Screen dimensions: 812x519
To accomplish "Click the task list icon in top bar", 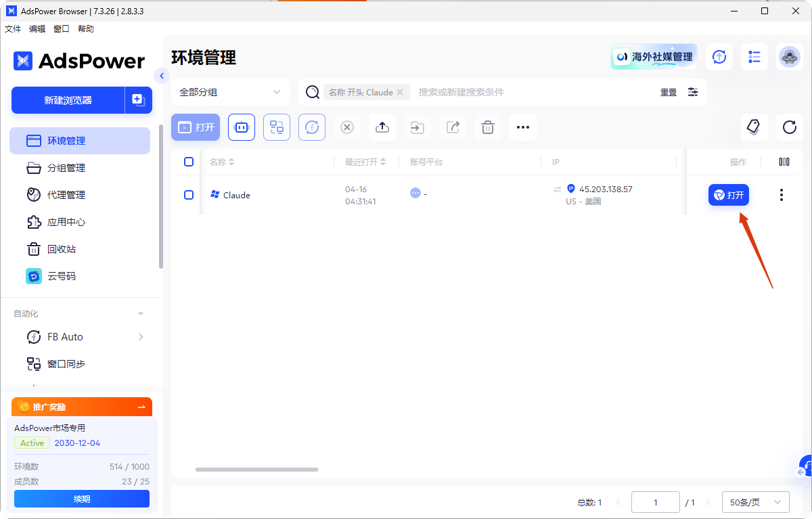I will coord(754,57).
